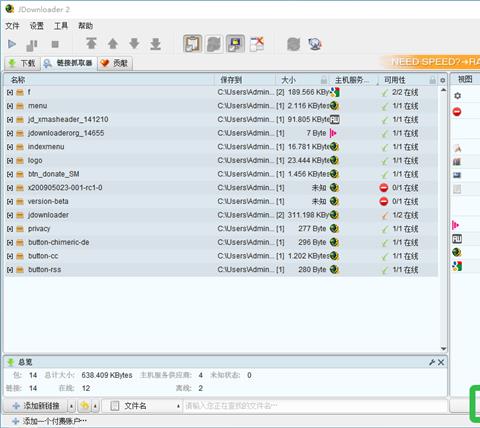This screenshot has height=428, width=480.
Task: Open the 添加新链接 dropdown arrow
Action: point(71,406)
